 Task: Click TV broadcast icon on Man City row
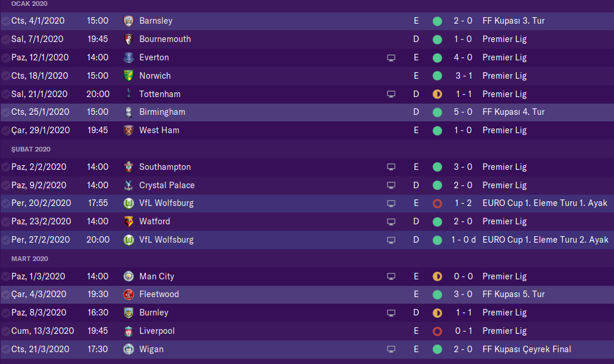click(x=391, y=276)
